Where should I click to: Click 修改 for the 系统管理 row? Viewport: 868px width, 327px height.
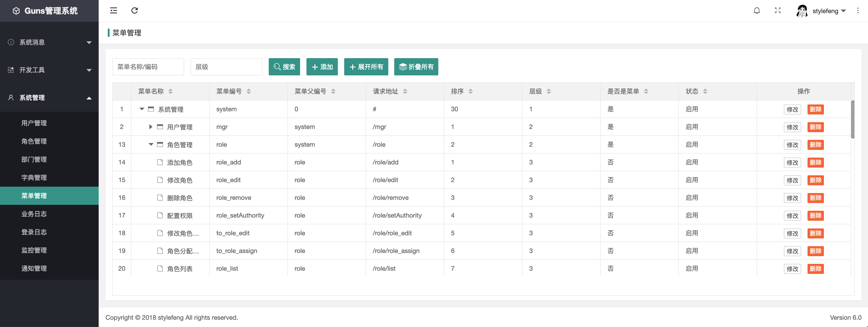tap(792, 109)
